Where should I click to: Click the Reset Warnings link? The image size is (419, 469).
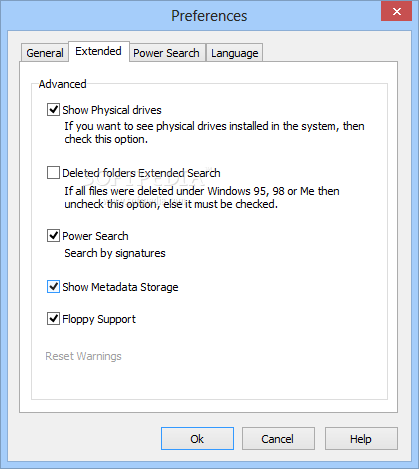(x=83, y=356)
